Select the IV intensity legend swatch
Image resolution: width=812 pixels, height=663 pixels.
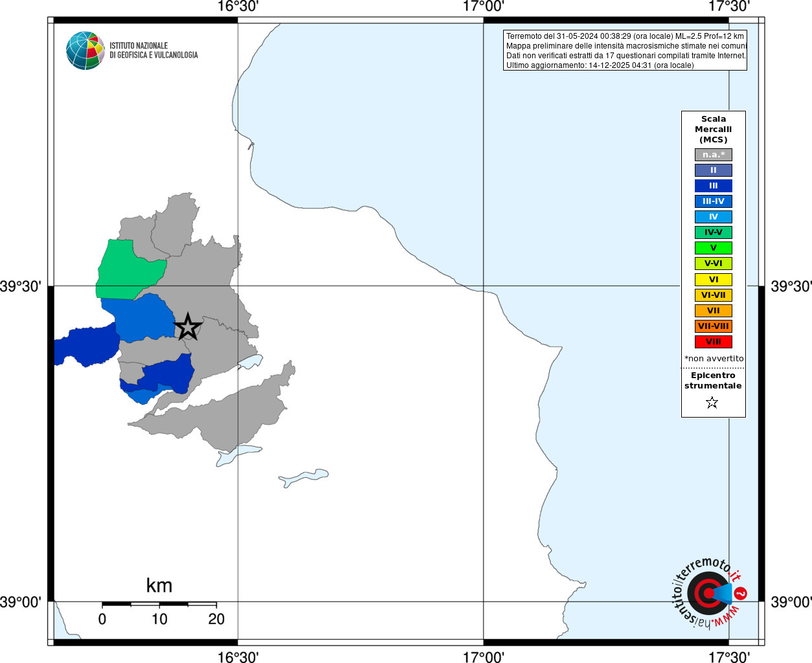(714, 217)
